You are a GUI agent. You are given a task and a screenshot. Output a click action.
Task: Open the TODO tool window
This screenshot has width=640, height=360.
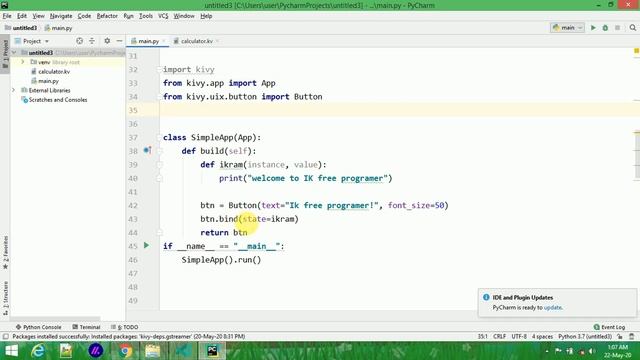click(124, 327)
